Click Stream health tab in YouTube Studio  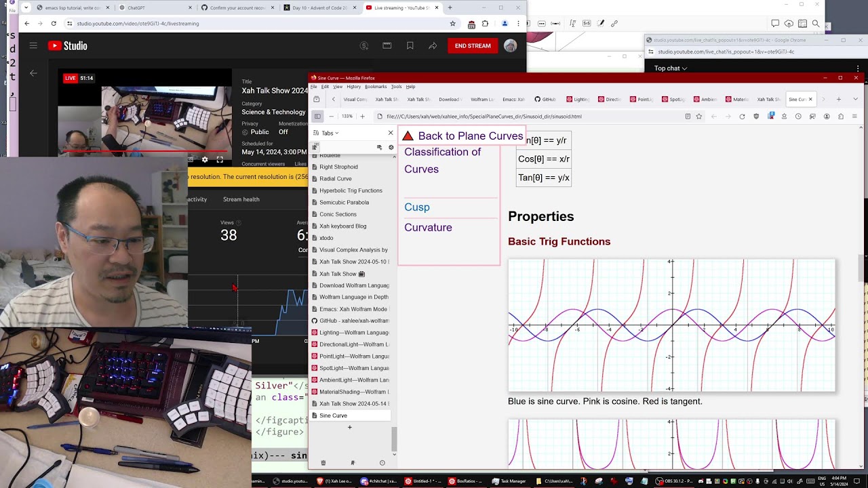[241, 199]
